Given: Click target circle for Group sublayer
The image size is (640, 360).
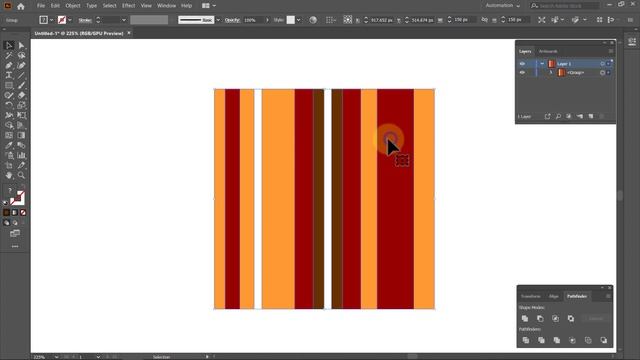Looking at the screenshot, I should point(602,72).
